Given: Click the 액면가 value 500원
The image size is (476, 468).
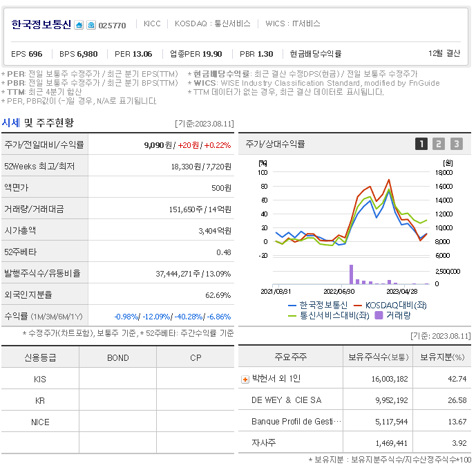Looking at the screenshot, I should tap(221, 188).
